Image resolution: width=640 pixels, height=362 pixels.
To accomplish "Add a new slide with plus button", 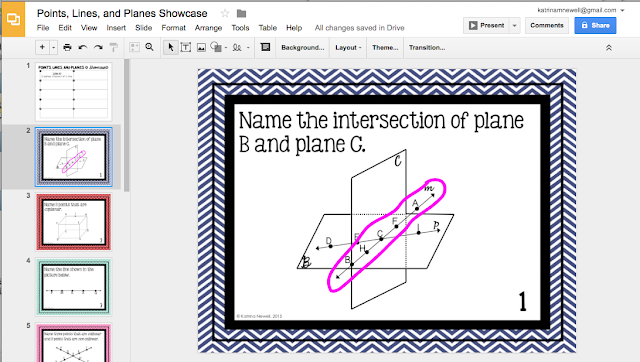I will point(42,47).
